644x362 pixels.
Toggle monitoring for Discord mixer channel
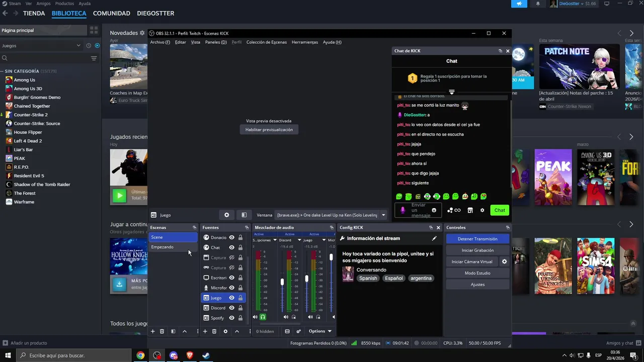pyautogui.click(x=294, y=317)
